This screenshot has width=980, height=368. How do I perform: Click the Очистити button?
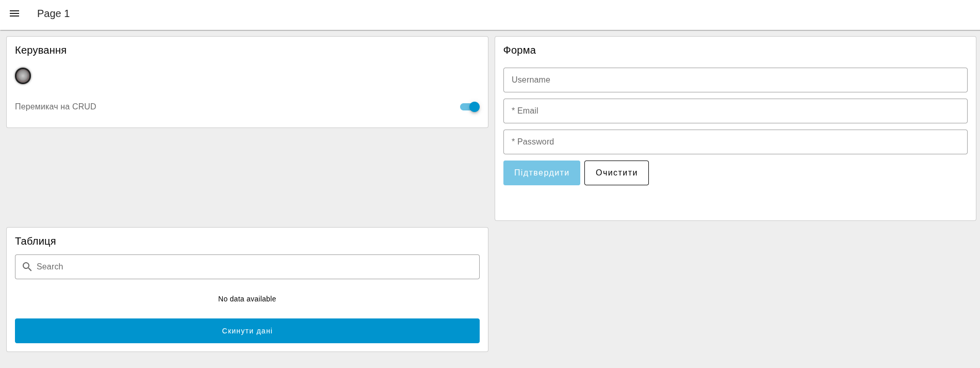coord(616,173)
